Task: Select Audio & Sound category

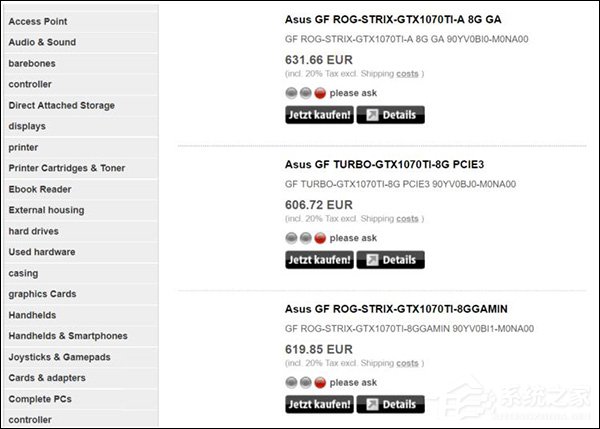Action: click(x=42, y=42)
